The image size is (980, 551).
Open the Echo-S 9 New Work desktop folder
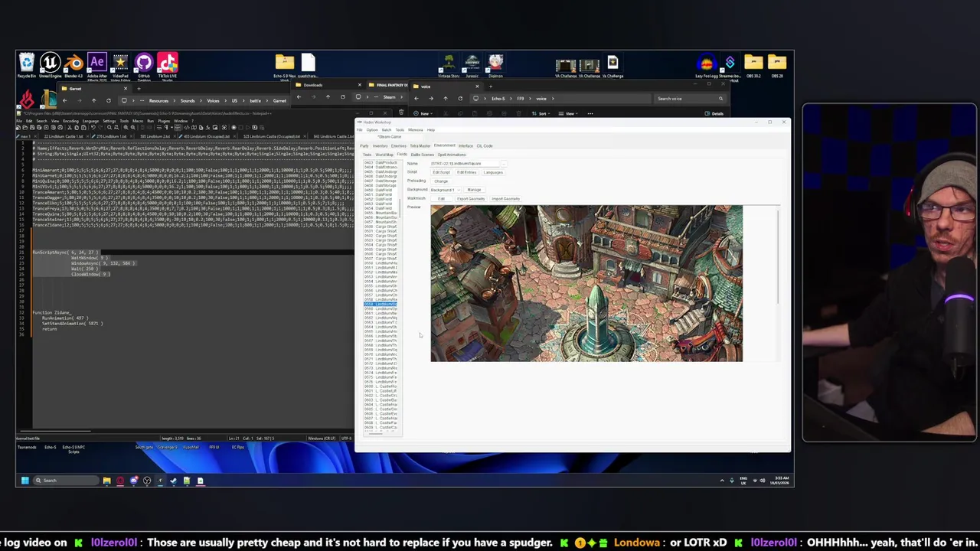click(285, 66)
